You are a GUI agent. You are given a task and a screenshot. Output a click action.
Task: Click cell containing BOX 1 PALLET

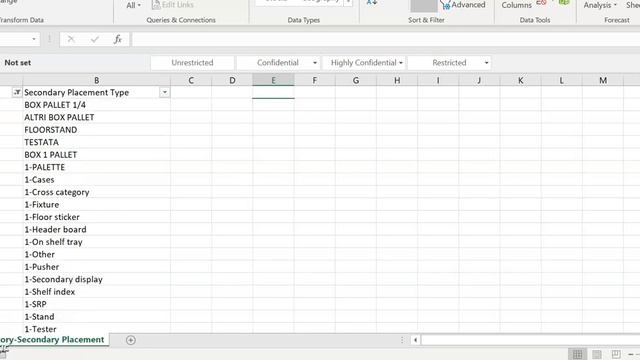96,155
